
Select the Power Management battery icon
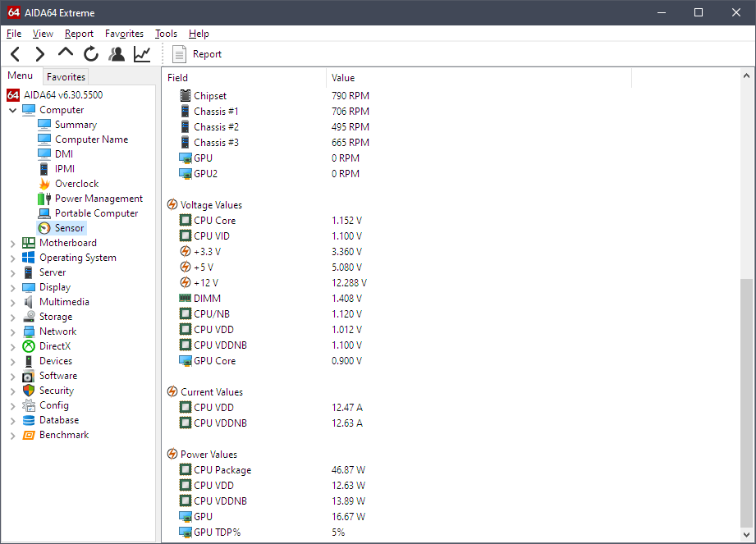[44, 199]
